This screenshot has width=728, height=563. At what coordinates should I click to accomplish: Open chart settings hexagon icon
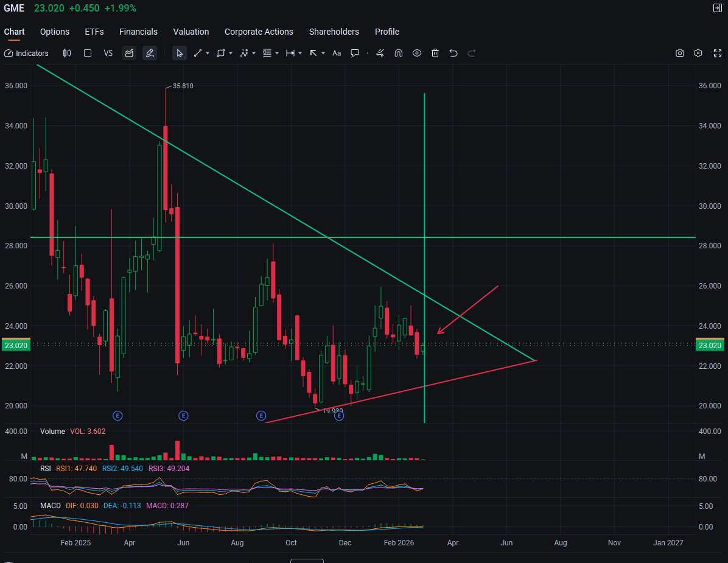[698, 54]
